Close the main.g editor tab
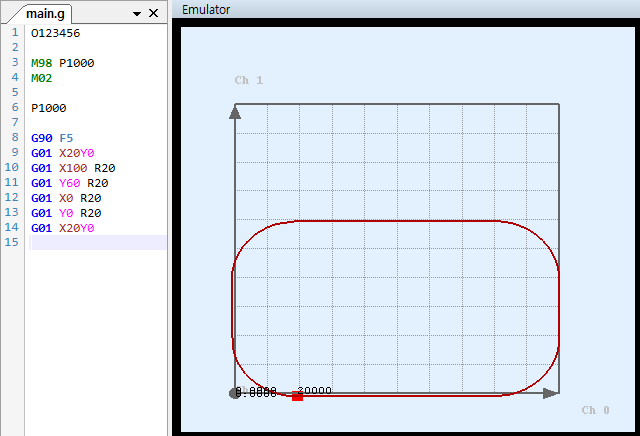 point(153,13)
